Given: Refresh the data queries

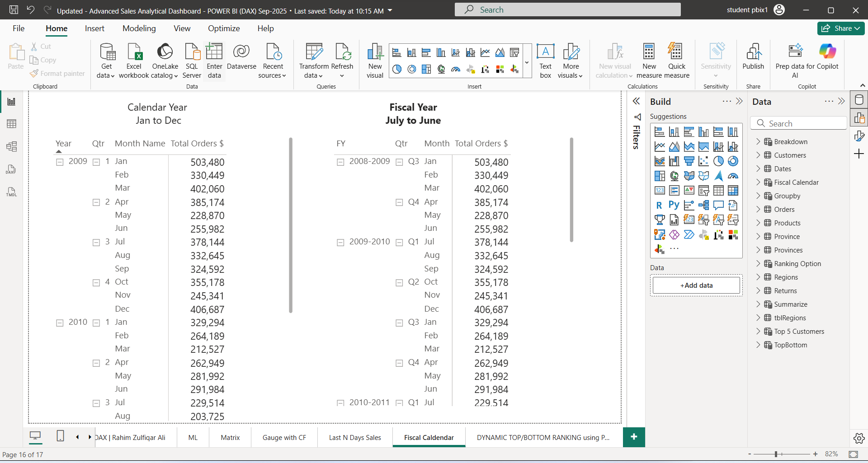Looking at the screenshot, I should pos(343,57).
